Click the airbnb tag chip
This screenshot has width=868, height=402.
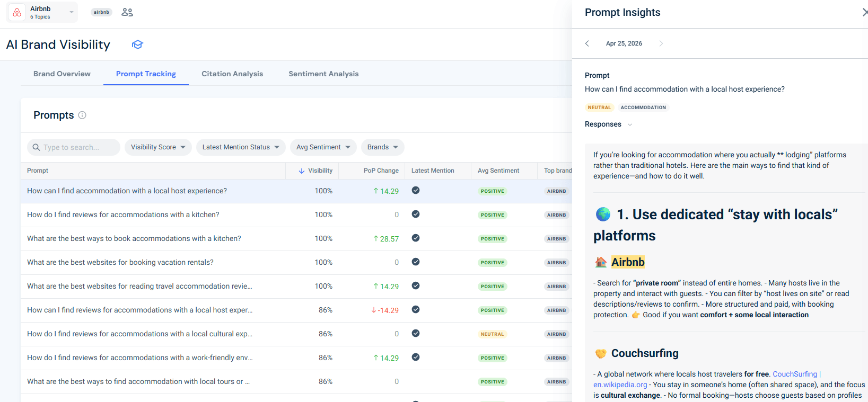coord(101,12)
